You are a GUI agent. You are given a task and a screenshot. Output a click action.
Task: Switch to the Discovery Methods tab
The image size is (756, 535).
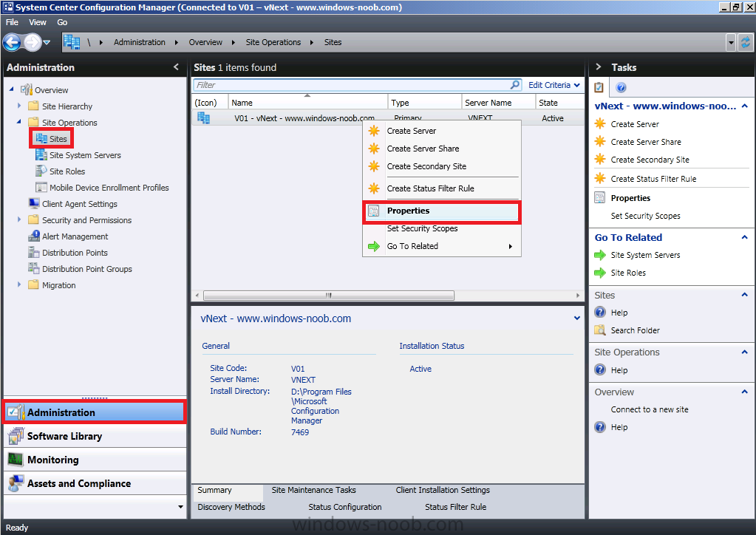(231, 507)
